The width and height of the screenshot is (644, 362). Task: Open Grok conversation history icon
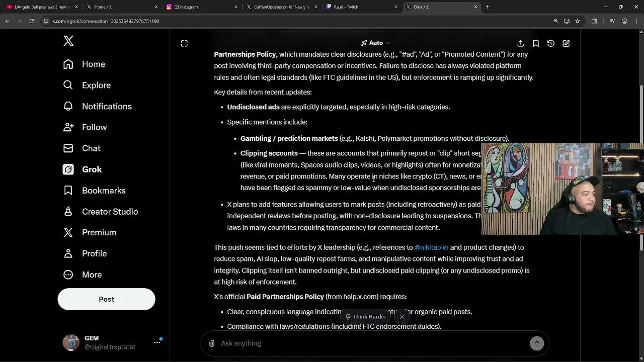[x=551, y=44]
